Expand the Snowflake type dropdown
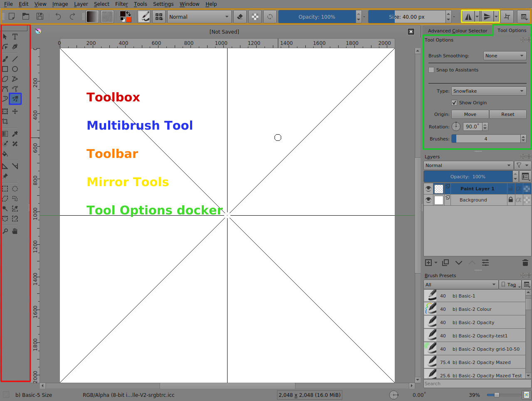 click(488, 91)
